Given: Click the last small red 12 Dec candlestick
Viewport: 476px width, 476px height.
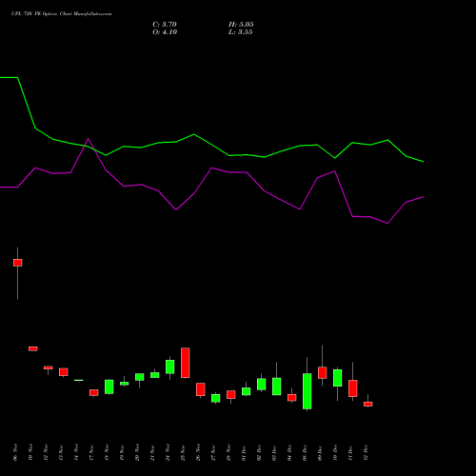Looking at the screenshot, I should (368, 404).
